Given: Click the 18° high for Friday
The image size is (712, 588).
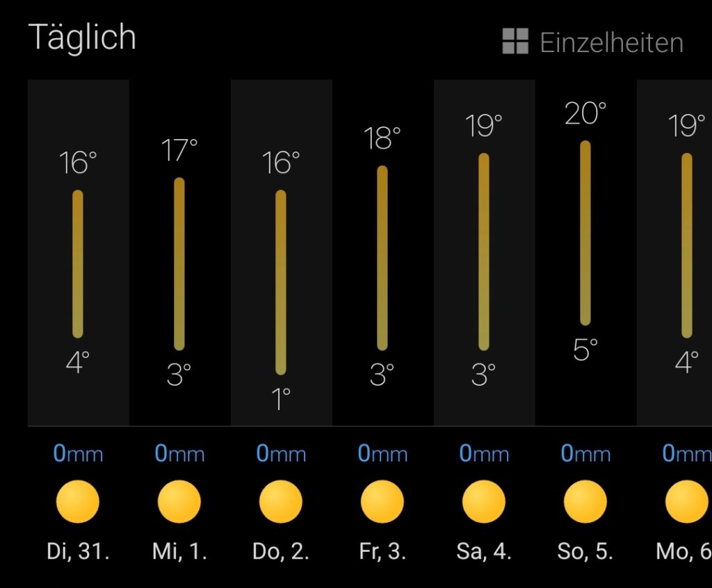Looking at the screenshot, I should click(x=382, y=139).
